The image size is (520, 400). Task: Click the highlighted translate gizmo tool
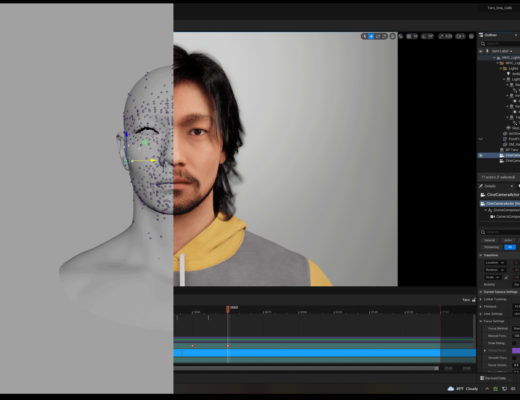371,36
